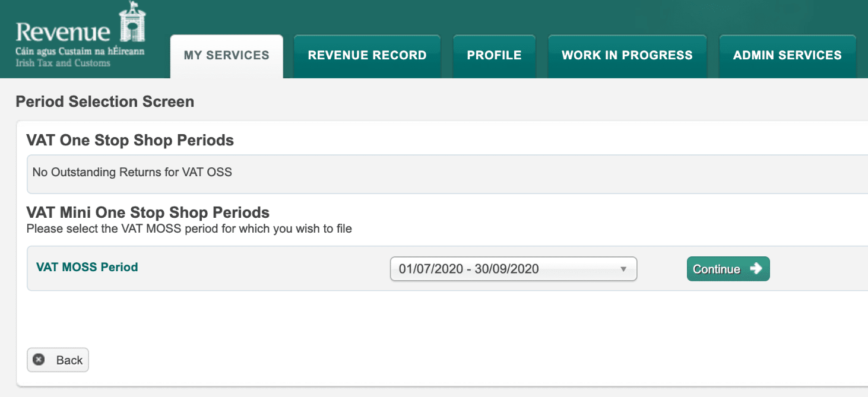The height and width of the screenshot is (397, 868).
Task: Click the 'Irish Tax and Customs' tagline
Action: (x=63, y=63)
